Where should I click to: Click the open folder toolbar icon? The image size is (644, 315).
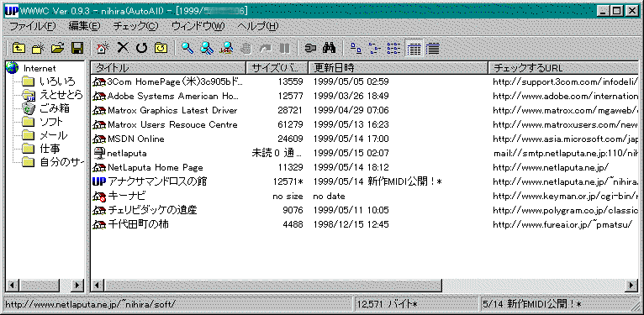(x=57, y=48)
